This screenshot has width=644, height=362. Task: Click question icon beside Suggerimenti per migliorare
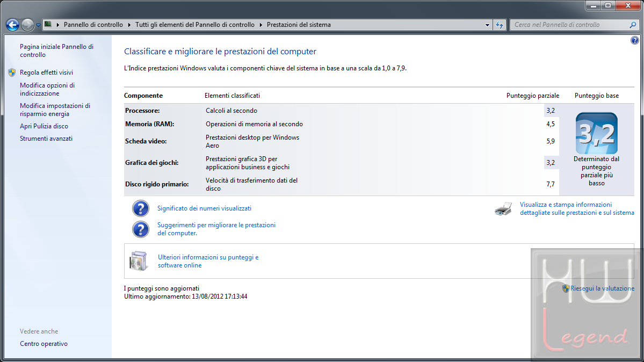pyautogui.click(x=141, y=229)
